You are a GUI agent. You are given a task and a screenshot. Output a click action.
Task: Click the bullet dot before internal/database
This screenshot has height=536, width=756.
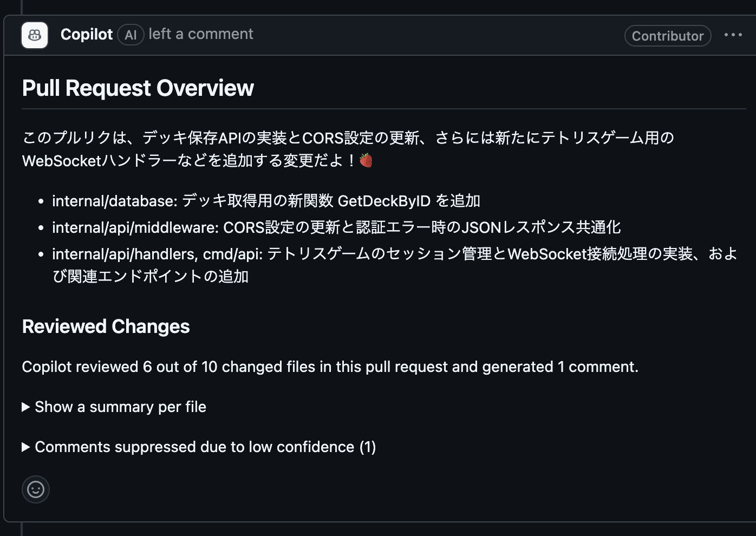[x=41, y=201]
